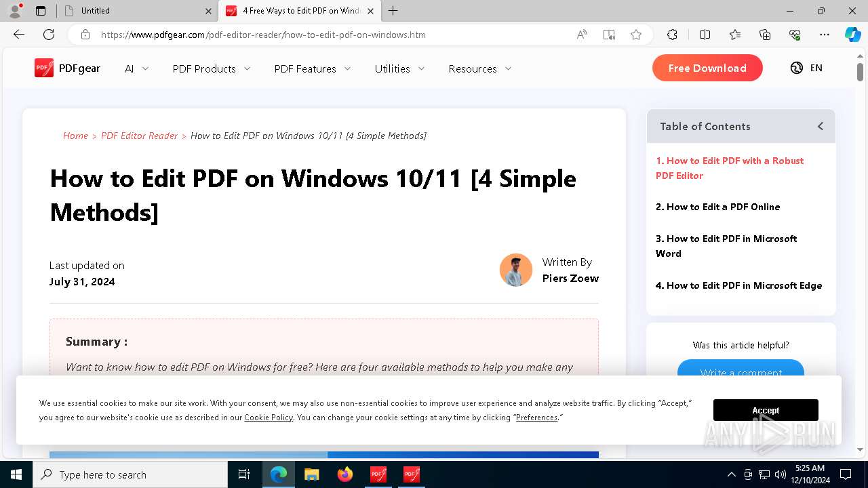868x488 pixels.
Task: Open the Cookie Policy link
Action: 269,418
